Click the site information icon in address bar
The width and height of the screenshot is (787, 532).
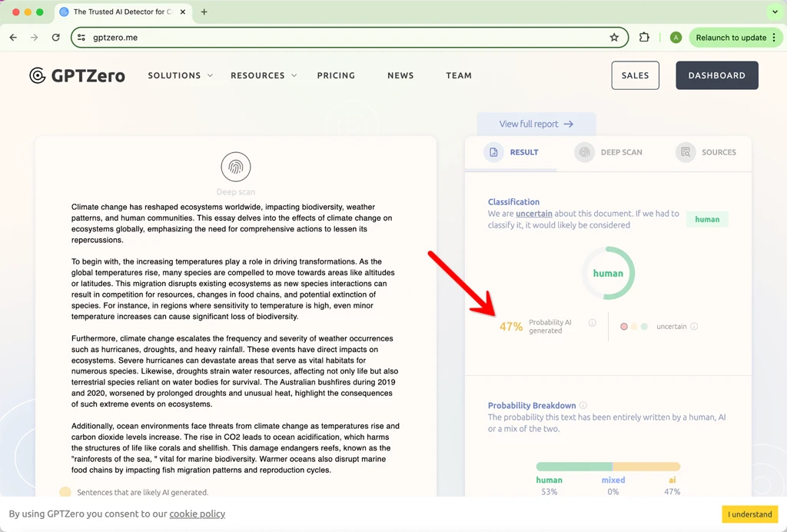81,38
